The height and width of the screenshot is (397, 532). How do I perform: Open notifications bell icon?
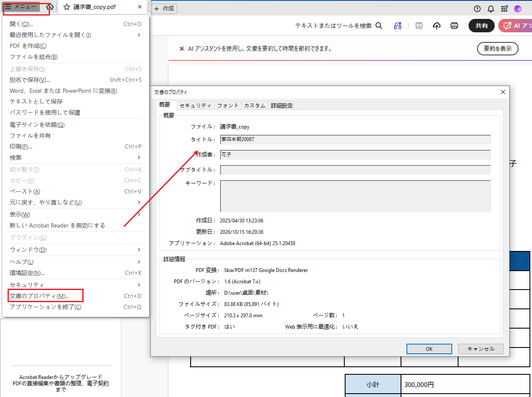pyautogui.click(x=490, y=9)
